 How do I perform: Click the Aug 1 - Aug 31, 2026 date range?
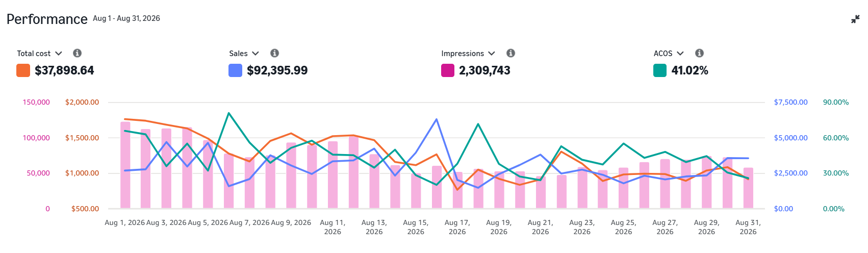click(x=126, y=18)
